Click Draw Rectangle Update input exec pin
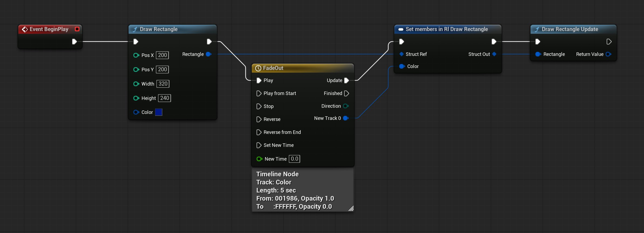Viewport: 644px width, 233px height. coord(538,42)
